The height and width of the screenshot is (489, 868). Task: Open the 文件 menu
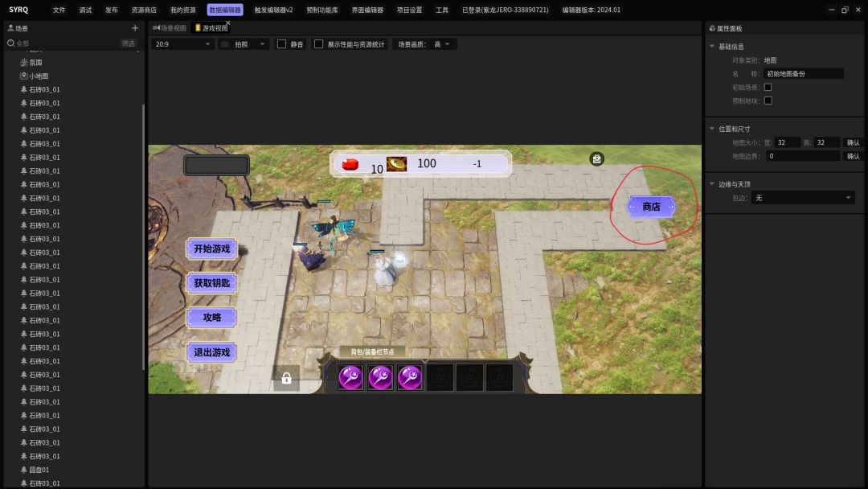point(59,10)
